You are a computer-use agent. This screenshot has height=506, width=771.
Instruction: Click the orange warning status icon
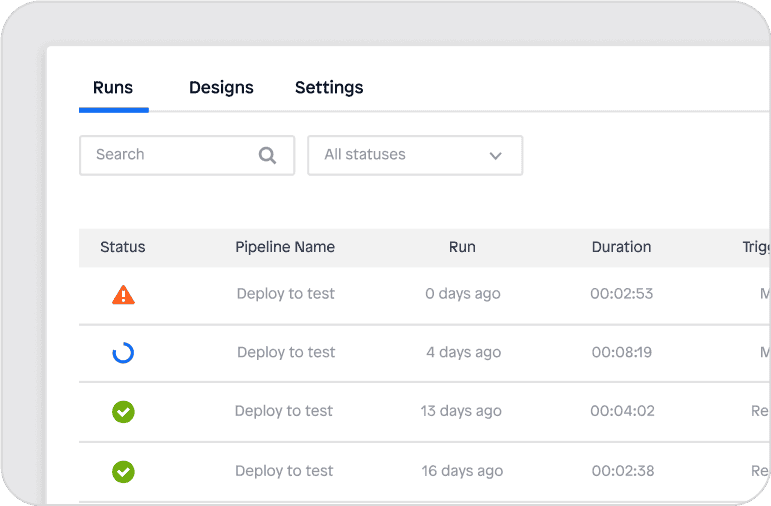123,295
